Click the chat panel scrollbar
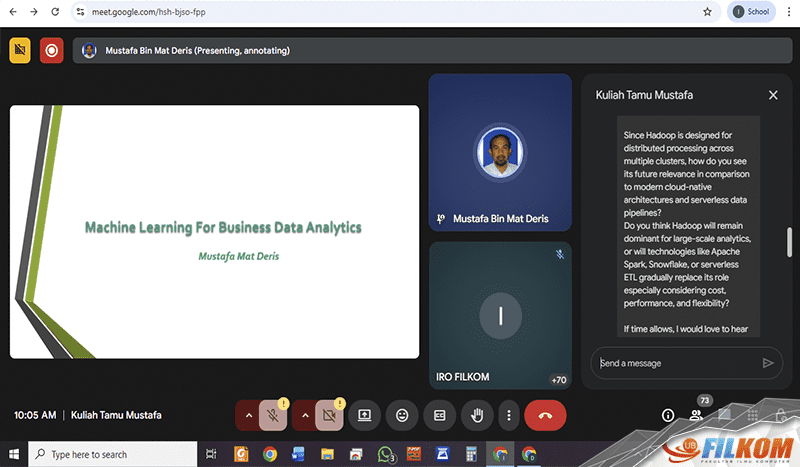The image size is (800, 467). pos(789,242)
